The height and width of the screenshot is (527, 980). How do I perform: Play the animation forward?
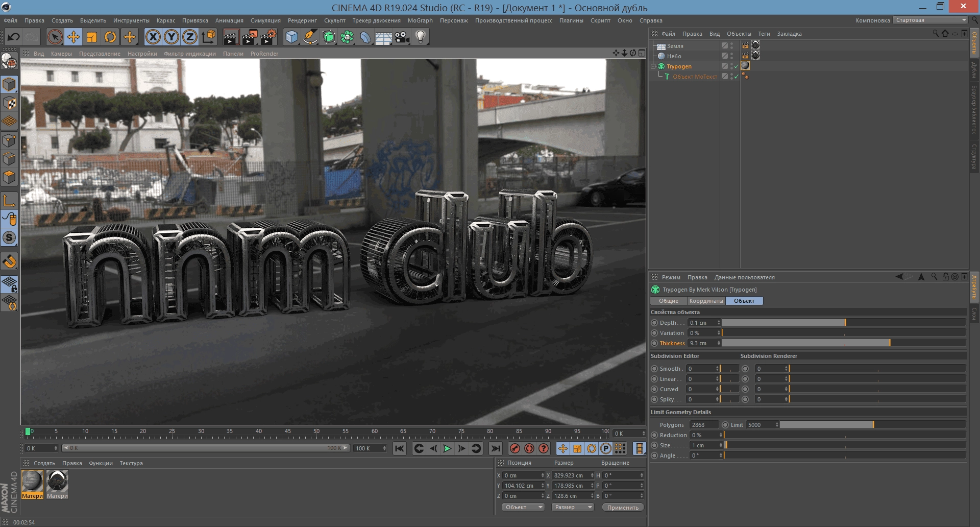point(447,448)
